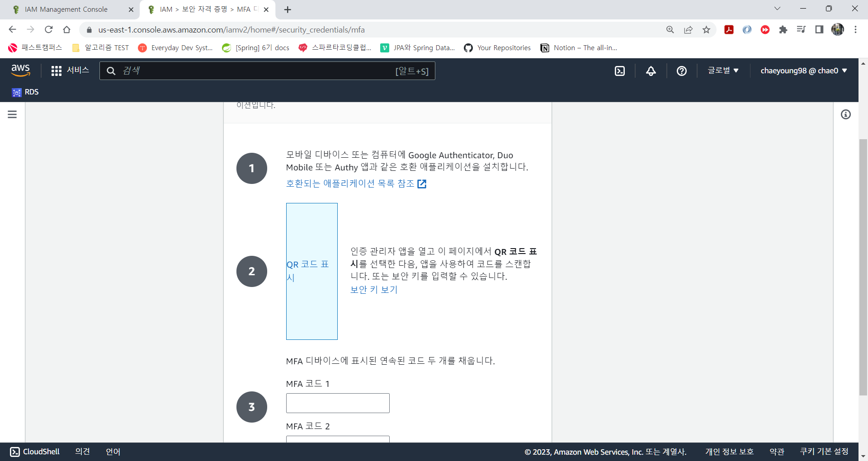Select the IAM 보안 자격 증명 MFA tab
The height and width of the screenshot is (461, 868).
[x=208, y=9]
